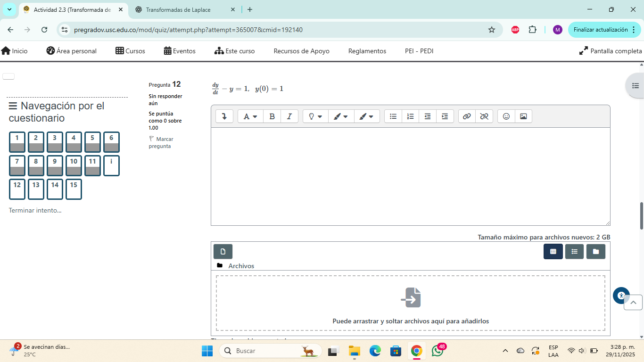Show files as icon grid view
Image resolution: width=644 pixels, height=362 pixels.
pos(553,252)
